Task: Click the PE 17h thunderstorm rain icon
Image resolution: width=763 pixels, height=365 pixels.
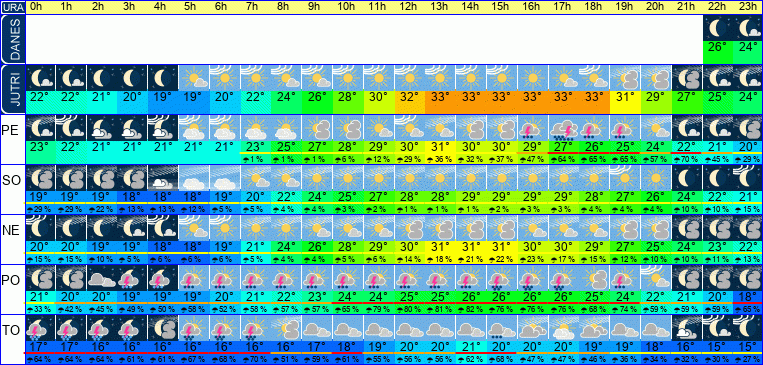Action: [x=563, y=128]
